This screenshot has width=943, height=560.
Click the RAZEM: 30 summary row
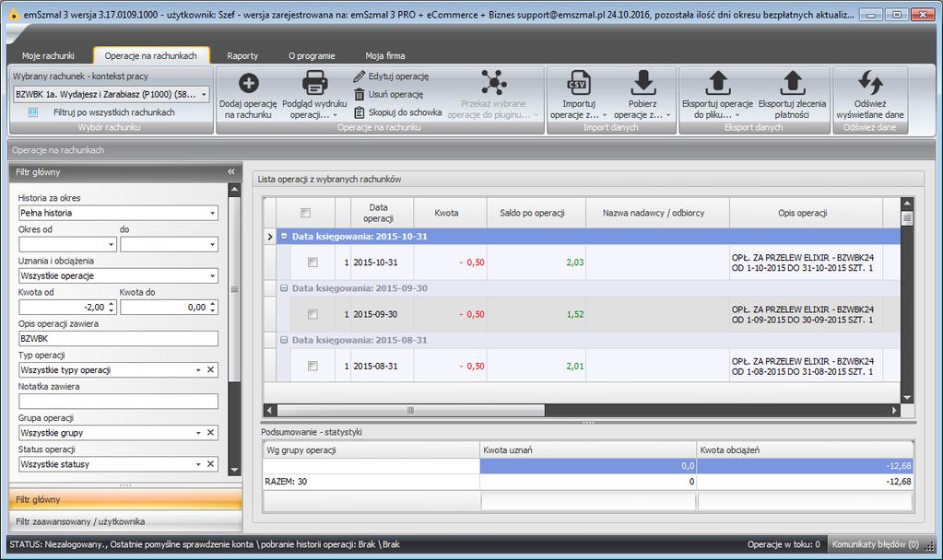(587, 482)
